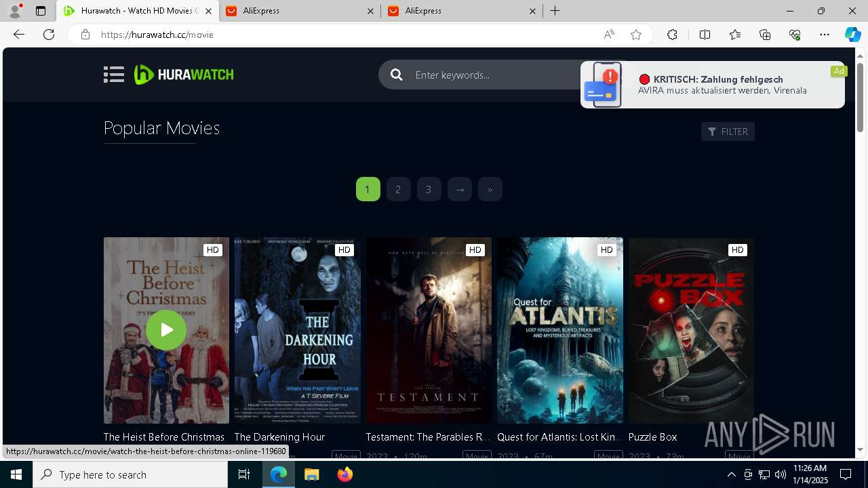Go to pagination page 3

coord(429,189)
